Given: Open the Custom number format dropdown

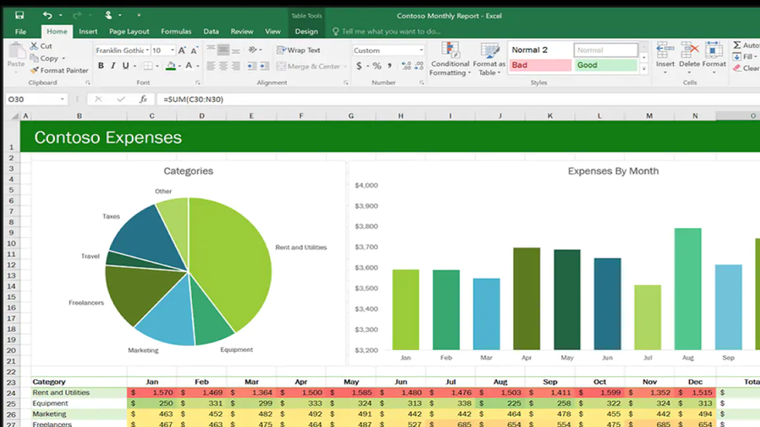Looking at the screenshot, I should click(x=421, y=50).
